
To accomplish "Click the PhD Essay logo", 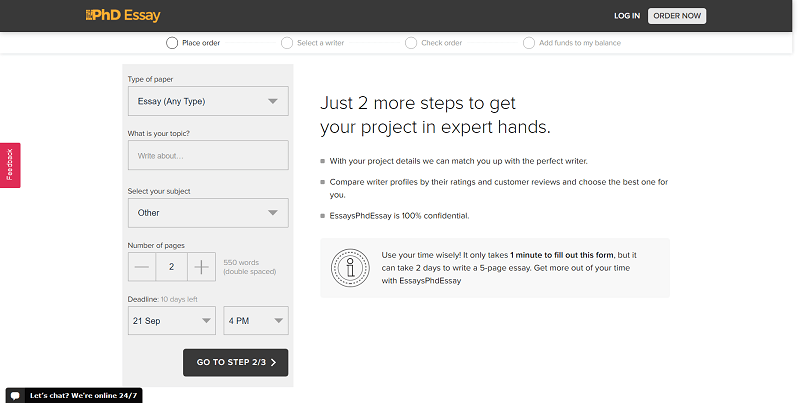I will point(123,15).
